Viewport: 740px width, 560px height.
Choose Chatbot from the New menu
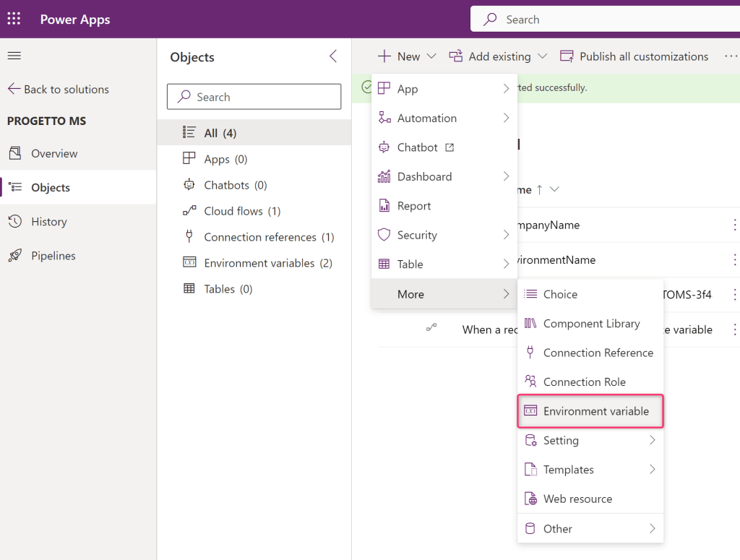(417, 147)
